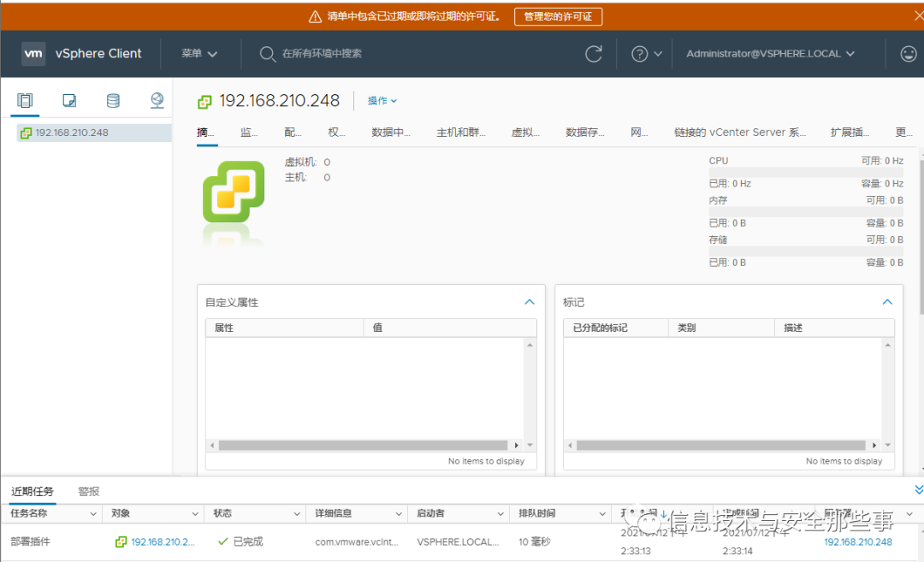This screenshot has width=924, height=562.
Task: Open the help question mark menu
Action: tap(647, 54)
